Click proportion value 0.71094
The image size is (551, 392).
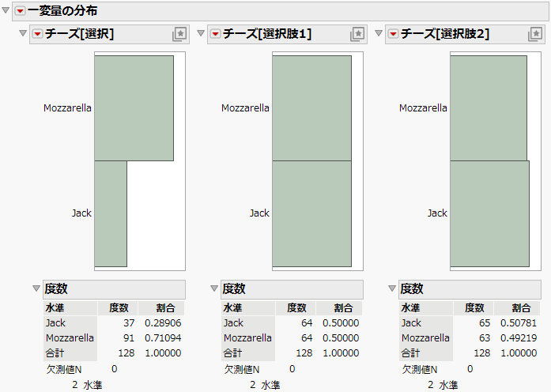(163, 338)
